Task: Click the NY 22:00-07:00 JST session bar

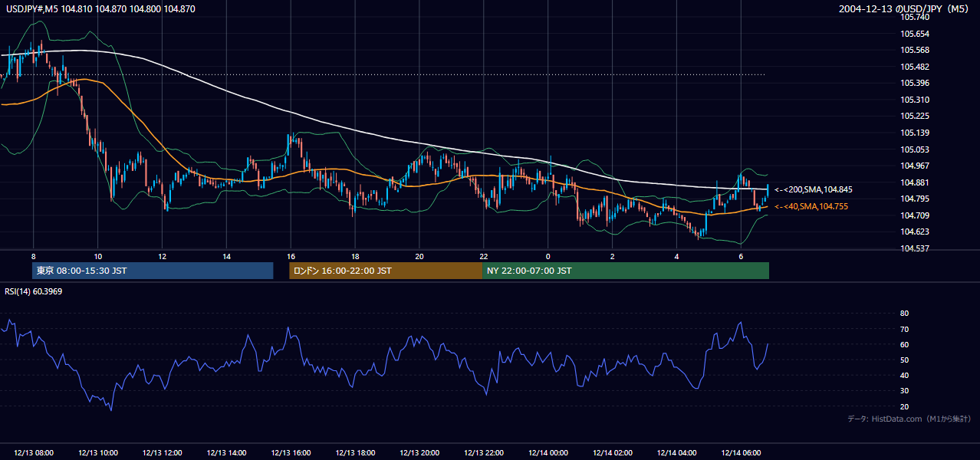Action: pos(626,271)
